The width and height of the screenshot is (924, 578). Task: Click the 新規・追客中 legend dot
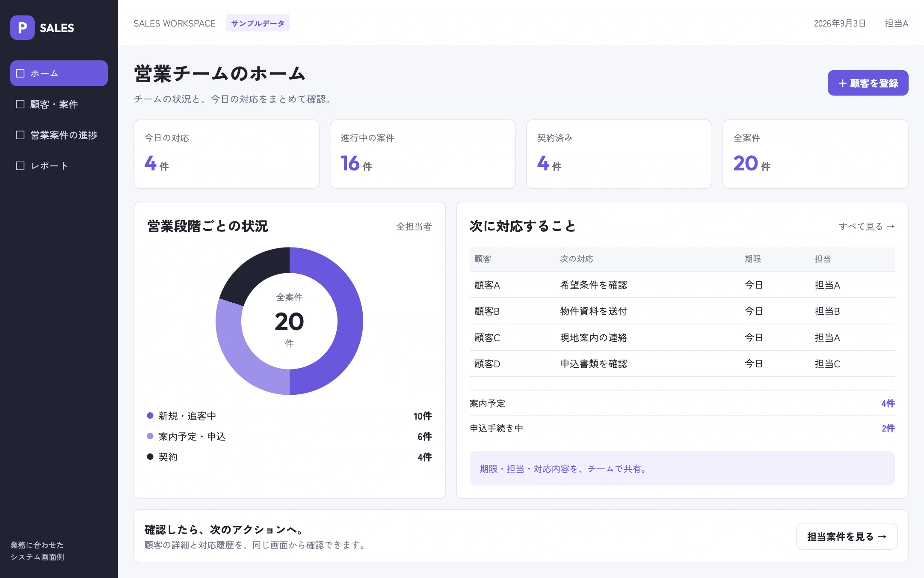pos(150,415)
